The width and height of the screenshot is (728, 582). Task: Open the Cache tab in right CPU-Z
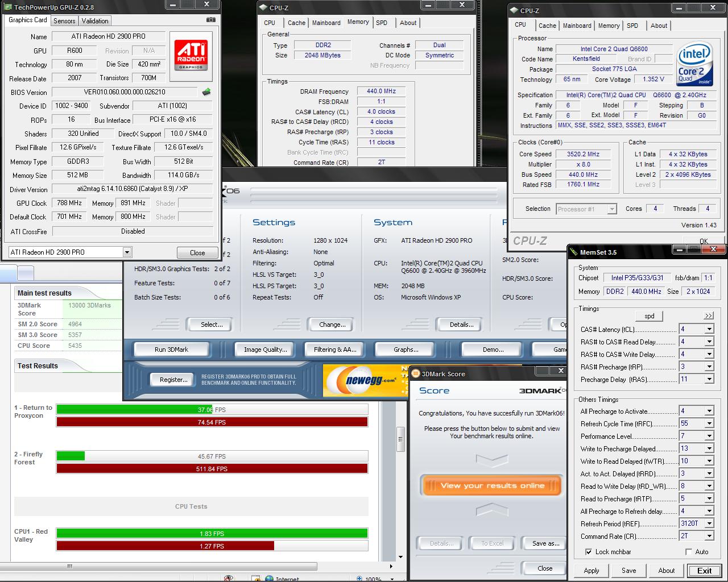(x=547, y=26)
